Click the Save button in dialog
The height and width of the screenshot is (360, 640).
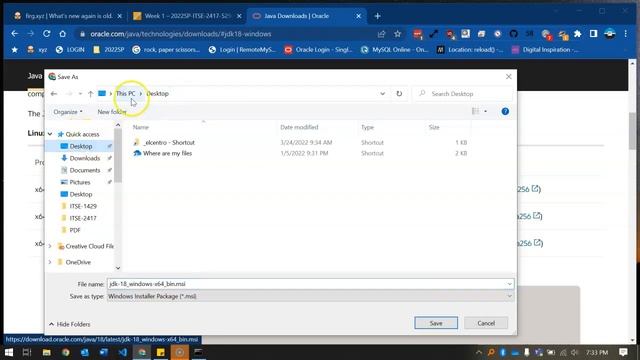[436, 323]
